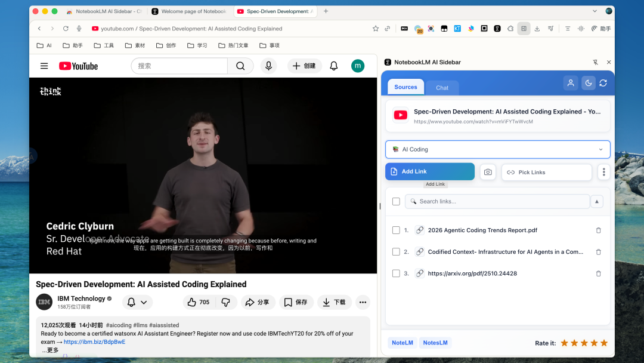Click the video player area
Screen dimensions: 644x363
[x=203, y=176]
